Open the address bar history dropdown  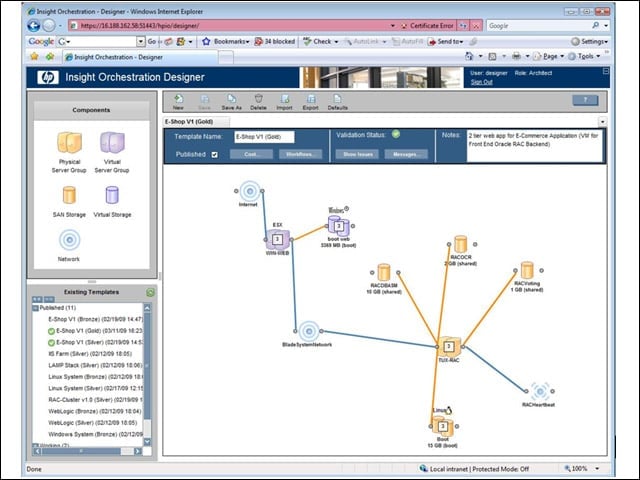[393, 26]
